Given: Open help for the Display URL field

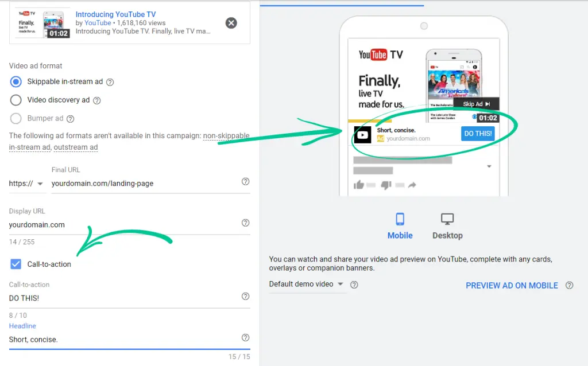Looking at the screenshot, I should (245, 223).
